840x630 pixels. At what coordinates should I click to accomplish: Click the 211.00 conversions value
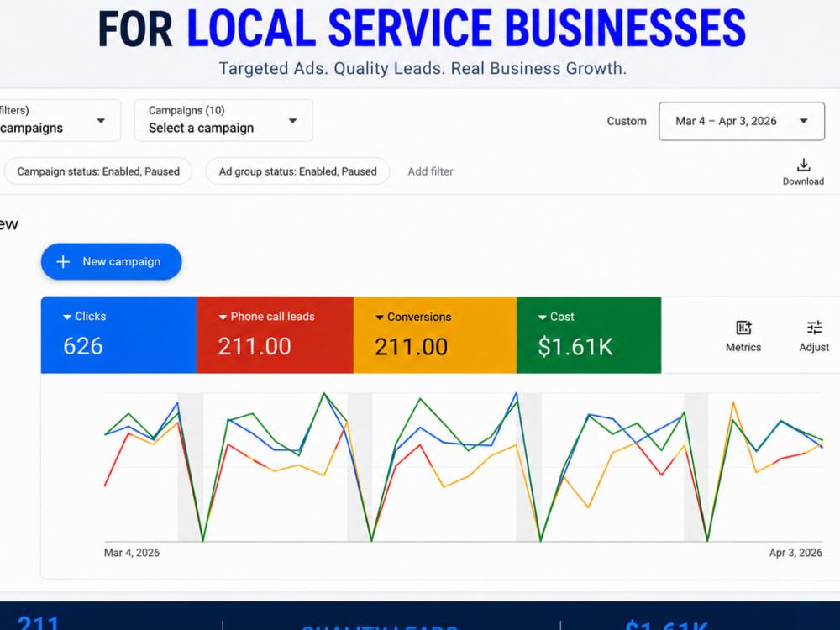(412, 347)
